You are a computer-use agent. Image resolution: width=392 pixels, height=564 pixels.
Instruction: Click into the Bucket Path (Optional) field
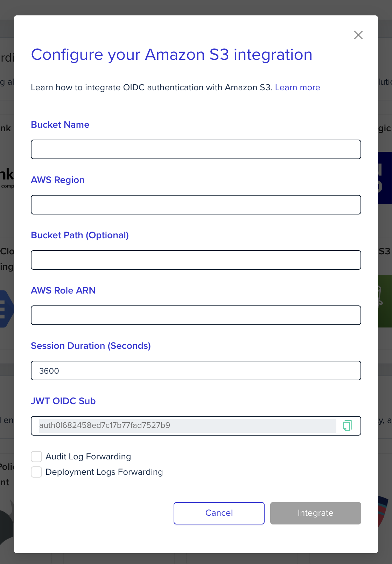[x=196, y=260]
